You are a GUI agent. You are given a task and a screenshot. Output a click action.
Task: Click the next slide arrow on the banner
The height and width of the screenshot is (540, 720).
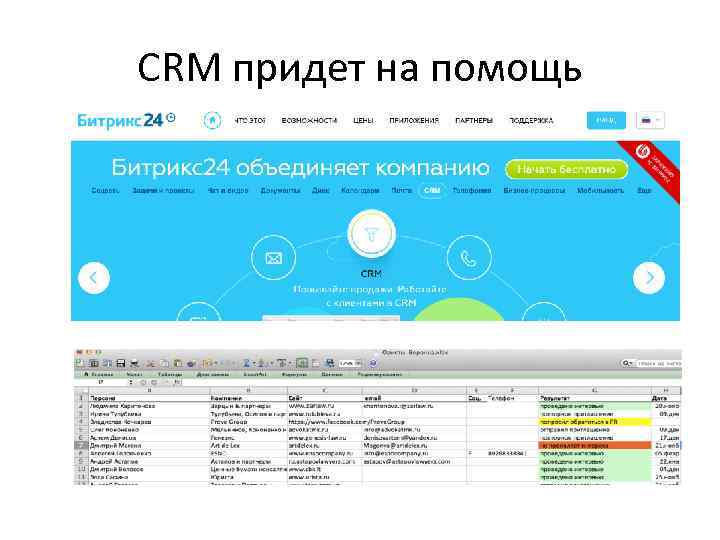(649, 278)
